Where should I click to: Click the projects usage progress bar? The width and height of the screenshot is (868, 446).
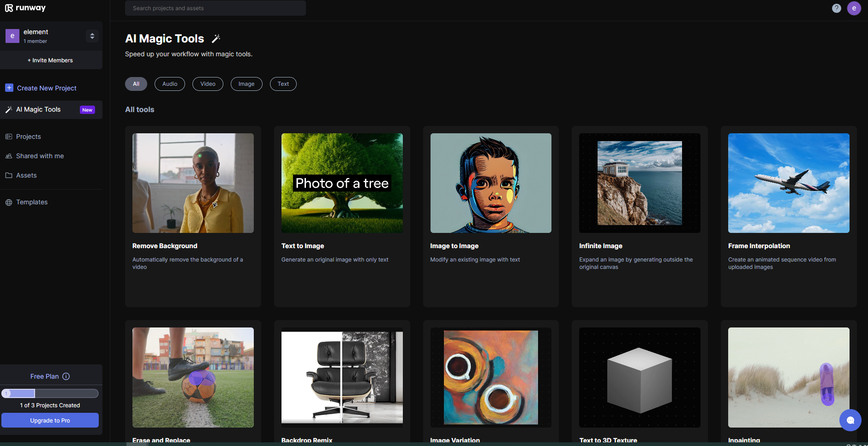(50, 393)
